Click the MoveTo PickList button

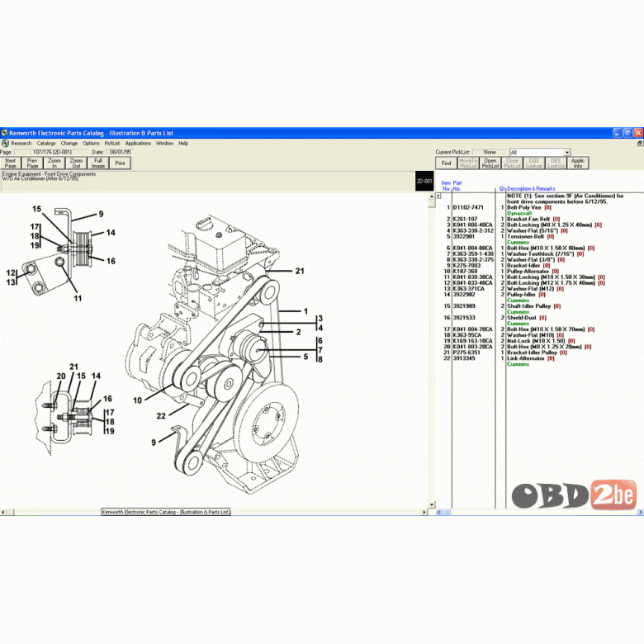tap(468, 163)
